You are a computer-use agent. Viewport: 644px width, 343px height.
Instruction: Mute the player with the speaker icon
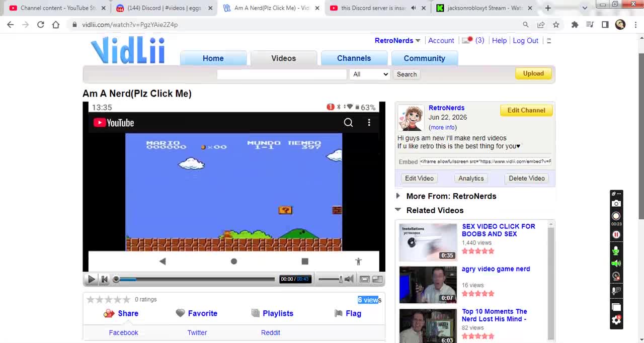click(x=349, y=279)
